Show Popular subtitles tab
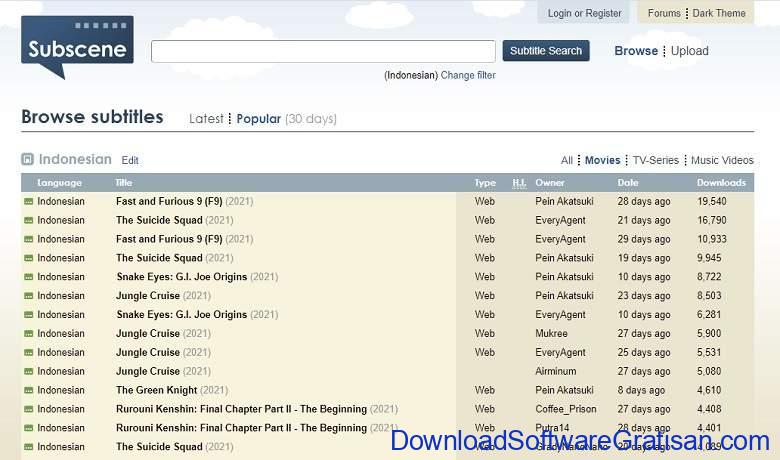This screenshot has width=780, height=460. click(259, 119)
